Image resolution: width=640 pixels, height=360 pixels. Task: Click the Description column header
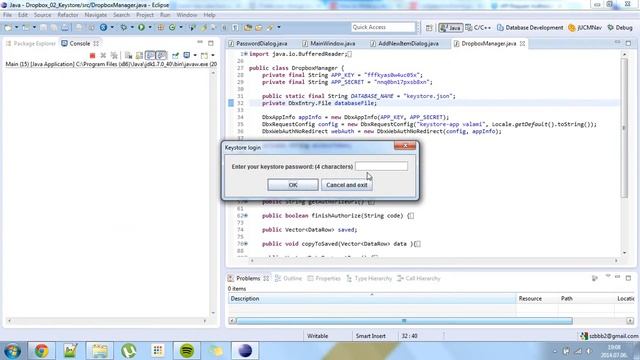coord(372,298)
